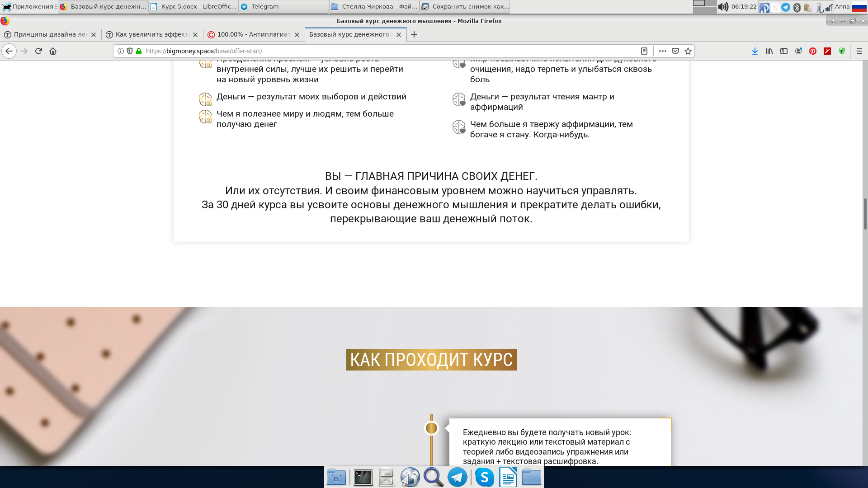Open the downloads arrow in toolbar
This screenshot has width=868, height=488.
click(755, 51)
